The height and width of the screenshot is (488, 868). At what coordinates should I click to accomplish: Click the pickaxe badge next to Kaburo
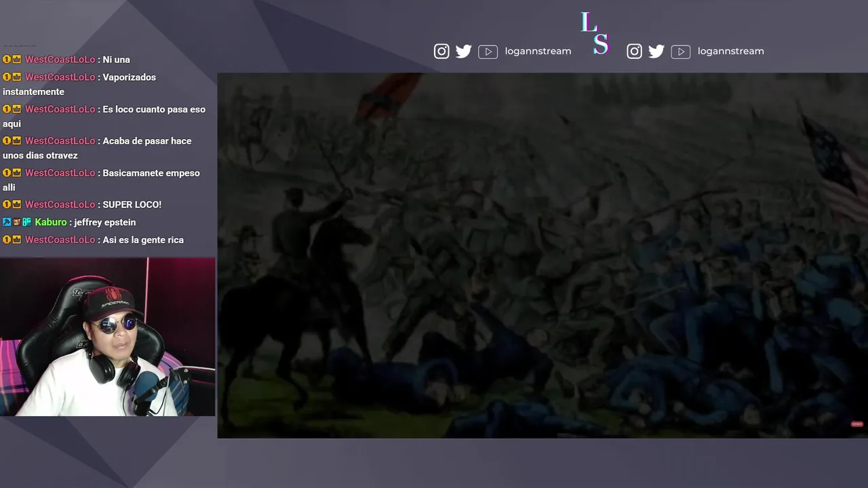click(x=7, y=222)
